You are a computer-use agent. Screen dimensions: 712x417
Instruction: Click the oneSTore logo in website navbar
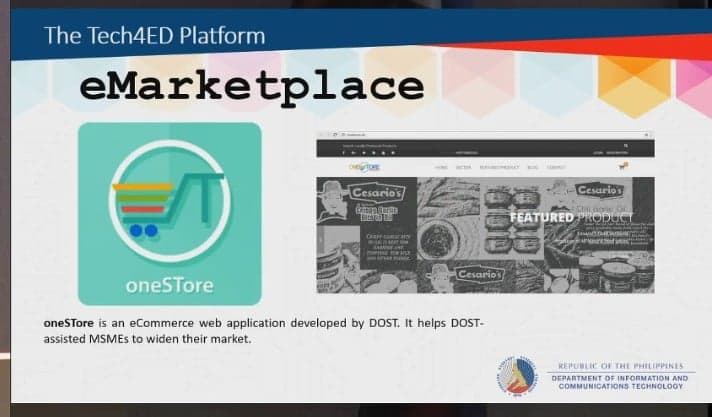point(365,167)
